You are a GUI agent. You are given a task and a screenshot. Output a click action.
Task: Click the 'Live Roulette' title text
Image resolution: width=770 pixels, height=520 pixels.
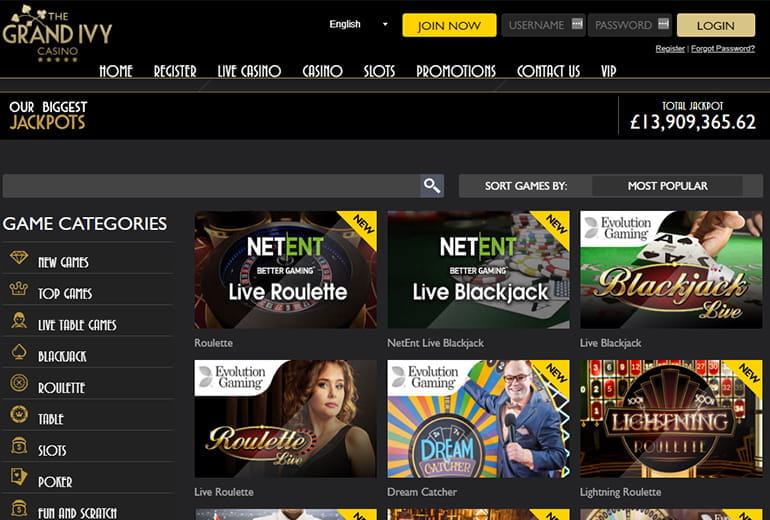[x=224, y=492]
